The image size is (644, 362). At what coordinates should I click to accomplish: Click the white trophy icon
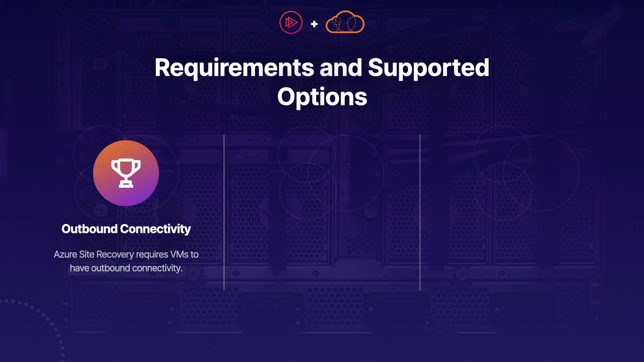pyautogui.click(x=126, y=173)
